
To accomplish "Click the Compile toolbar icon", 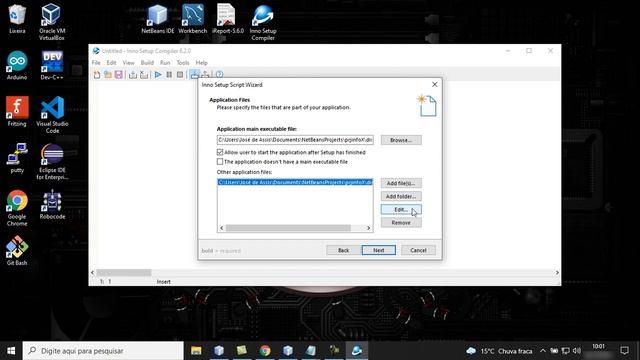I will 133,75.
